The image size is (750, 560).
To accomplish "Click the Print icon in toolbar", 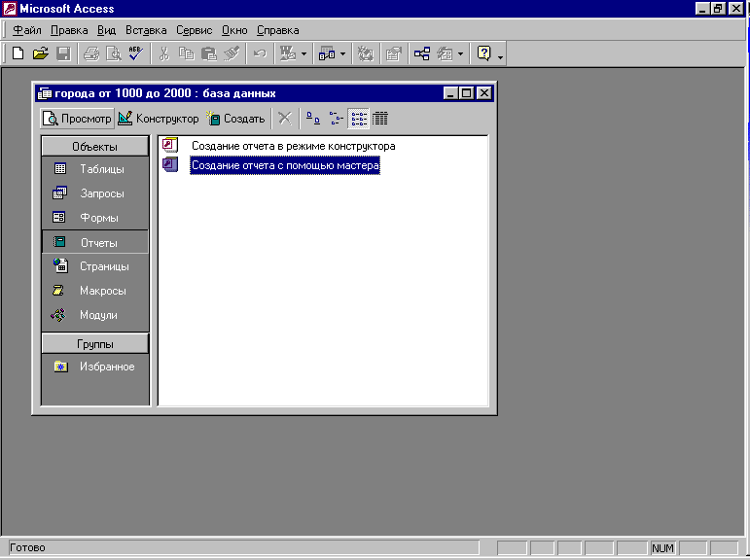I will click(x=90, y=53).
